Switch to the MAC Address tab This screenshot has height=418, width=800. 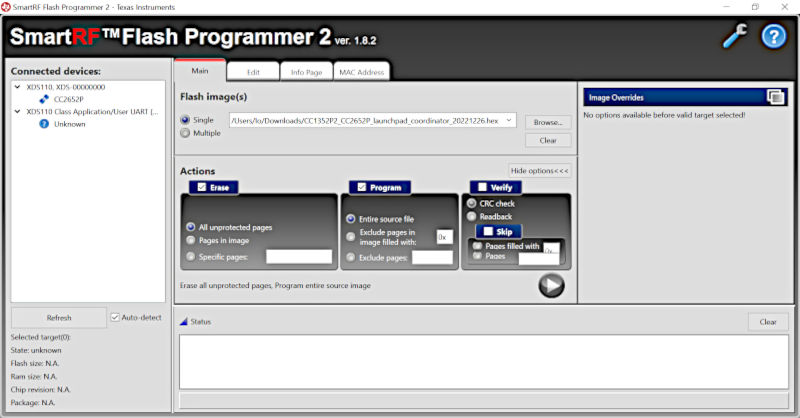(x=361, y=72)
